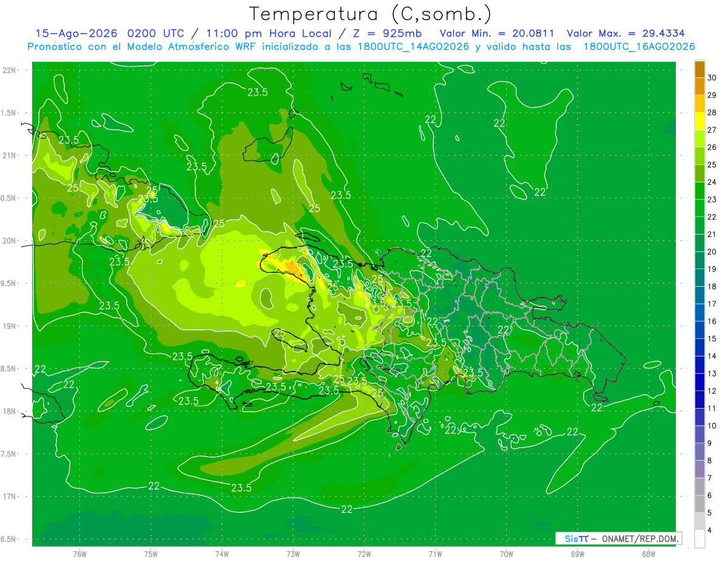Viewport: 728px width, 562px height.
Task: Pick the white swatch below 4
Action: coord(699,539)
